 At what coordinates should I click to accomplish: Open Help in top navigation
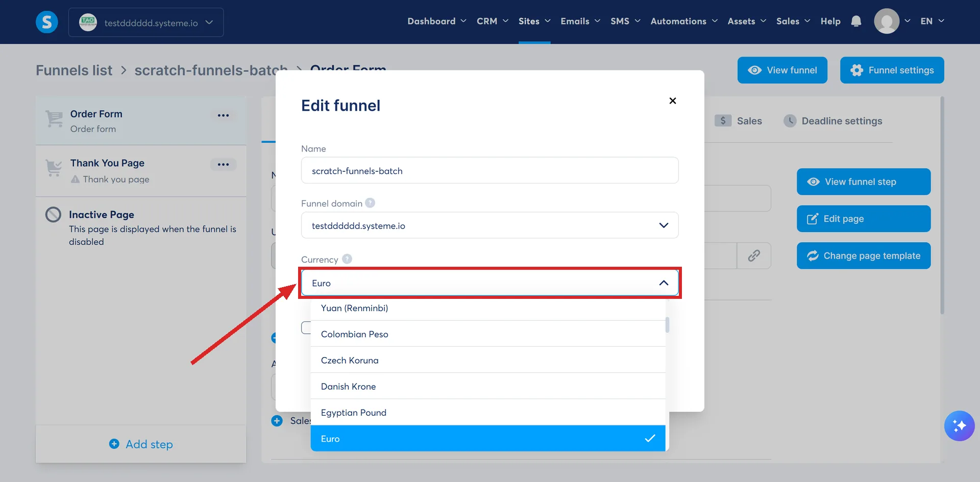tap(830, 21)
